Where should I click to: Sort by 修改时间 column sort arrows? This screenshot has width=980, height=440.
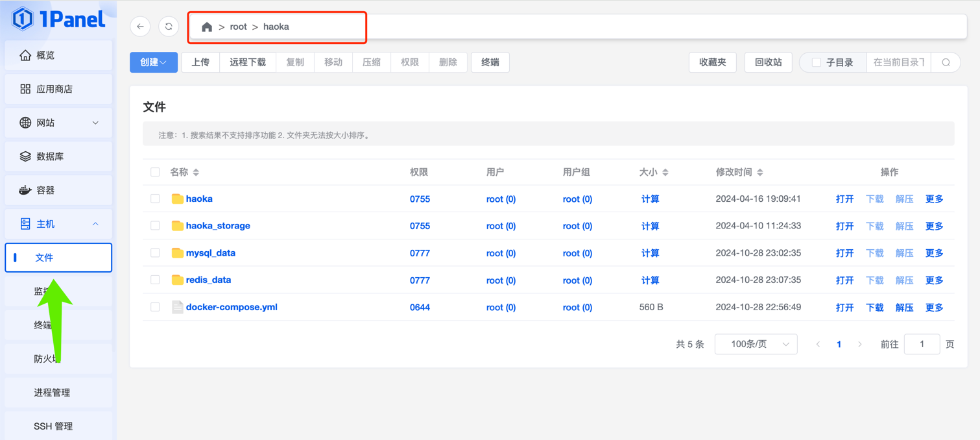(760, 172)
